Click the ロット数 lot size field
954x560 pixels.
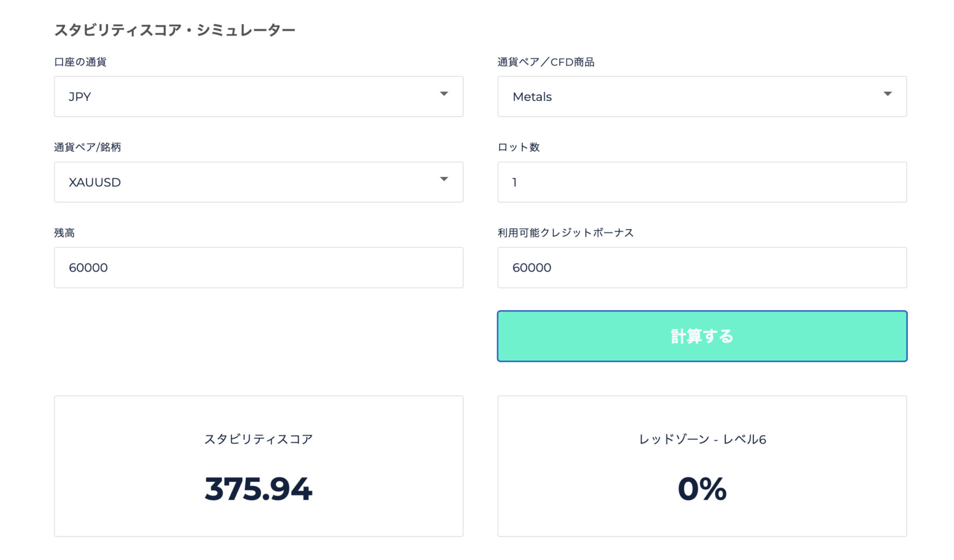coord(702,182)
